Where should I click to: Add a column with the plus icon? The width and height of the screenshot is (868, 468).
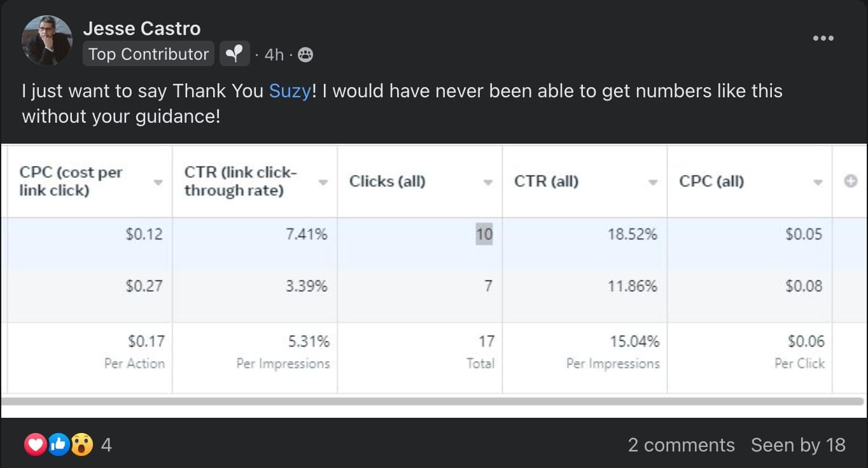click(x=850, y=181)
